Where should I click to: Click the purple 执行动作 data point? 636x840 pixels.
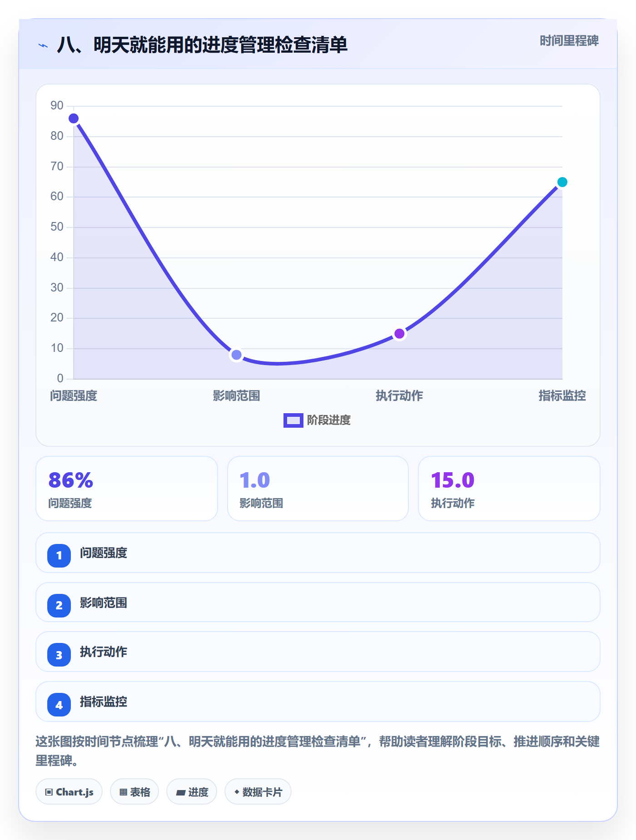tap(399, 334)
